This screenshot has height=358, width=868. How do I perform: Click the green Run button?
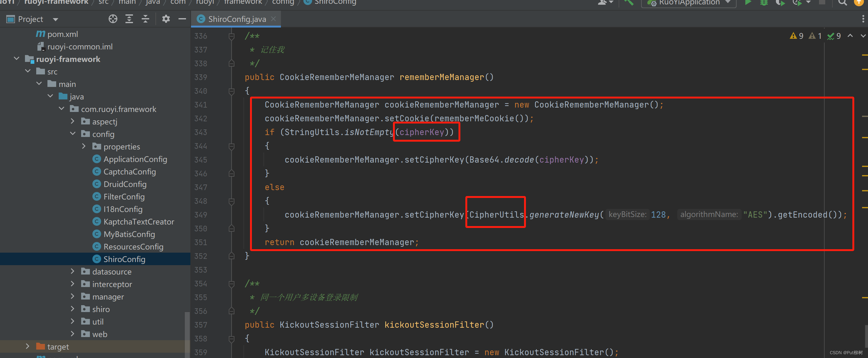click(748, 3)
